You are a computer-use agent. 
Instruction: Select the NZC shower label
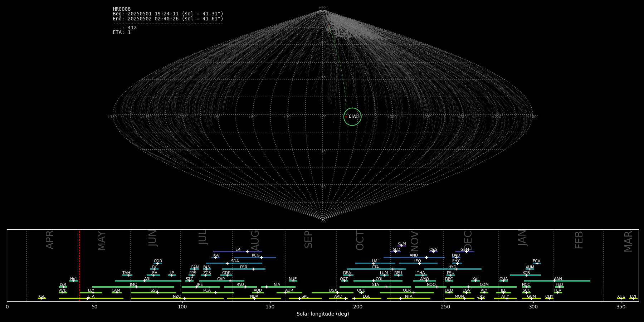point(177,296)
